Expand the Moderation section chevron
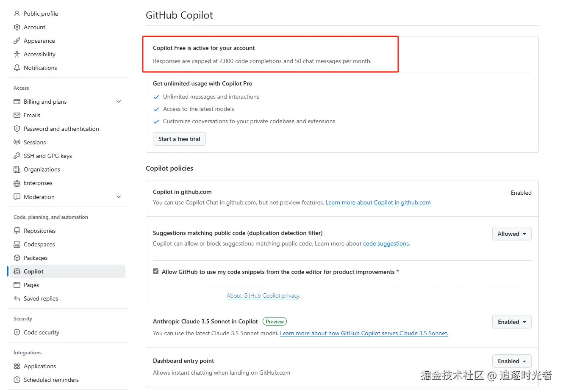The width and height of the screenshot is (563, 392). [119, 197]
